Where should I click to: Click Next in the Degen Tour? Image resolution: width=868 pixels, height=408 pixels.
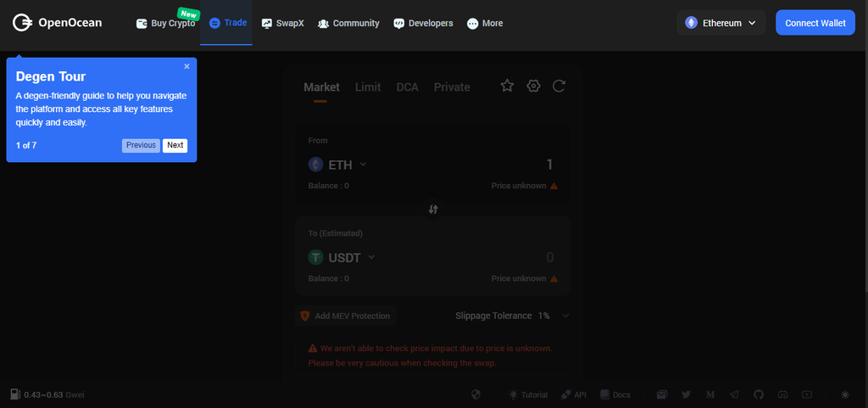pos(175,146)
